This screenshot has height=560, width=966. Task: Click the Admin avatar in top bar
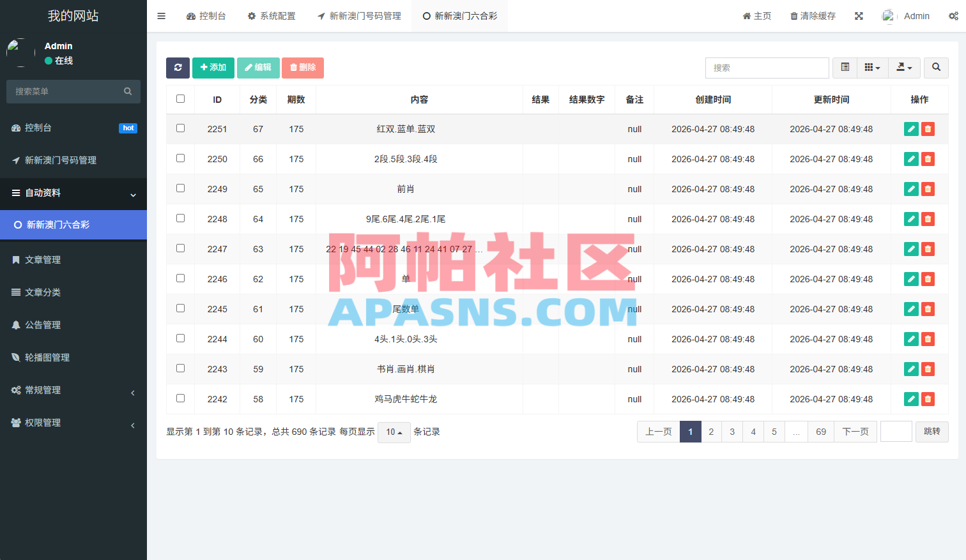pos(889,16)
